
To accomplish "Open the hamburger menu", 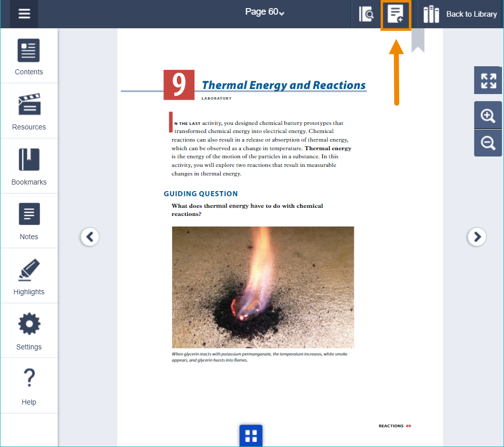I will [24, 14].
